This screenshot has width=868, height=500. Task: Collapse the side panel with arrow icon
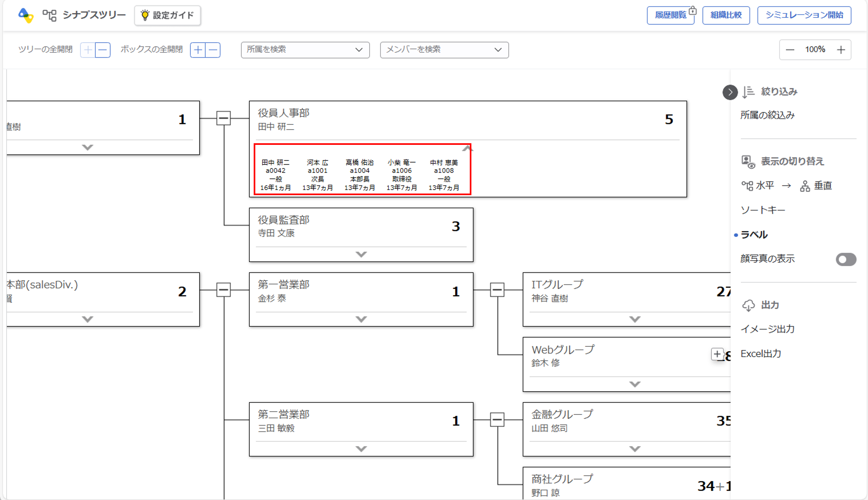[730, 92]
